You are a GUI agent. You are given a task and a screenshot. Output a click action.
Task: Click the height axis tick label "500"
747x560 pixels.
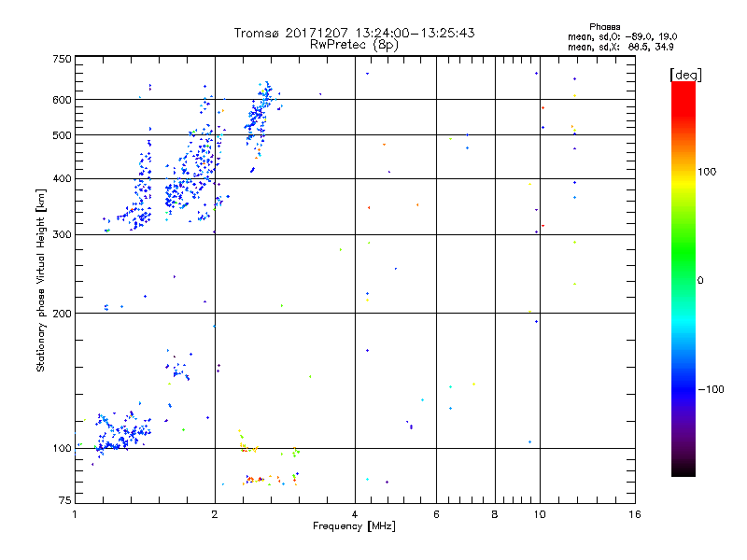62,135
